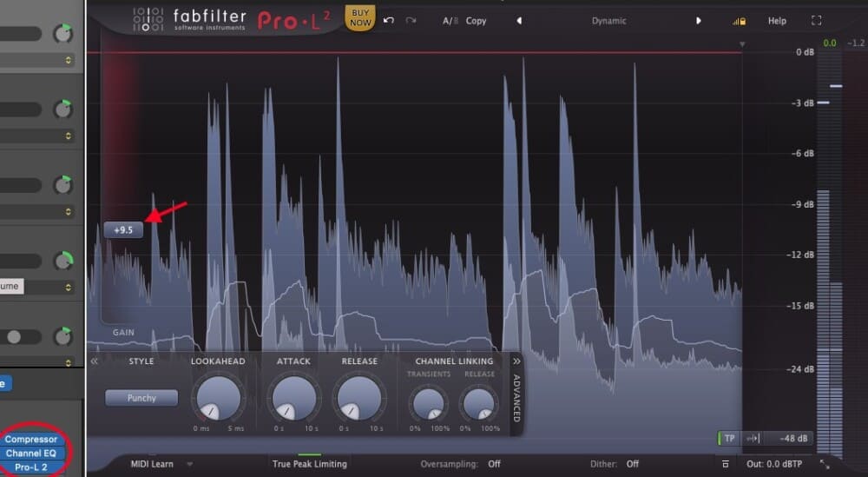
Task: Click the +9.5 gain slider handle
Action: pyautogui.click(x=123, y=230)
